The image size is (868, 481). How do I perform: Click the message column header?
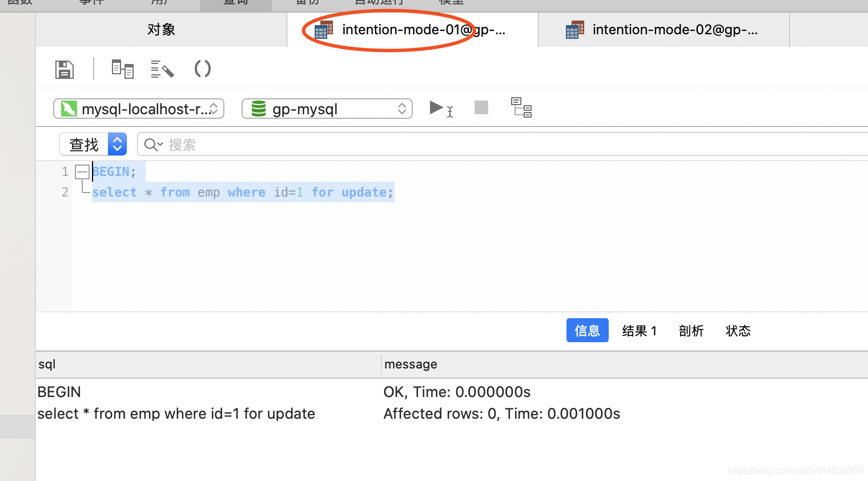625,364
